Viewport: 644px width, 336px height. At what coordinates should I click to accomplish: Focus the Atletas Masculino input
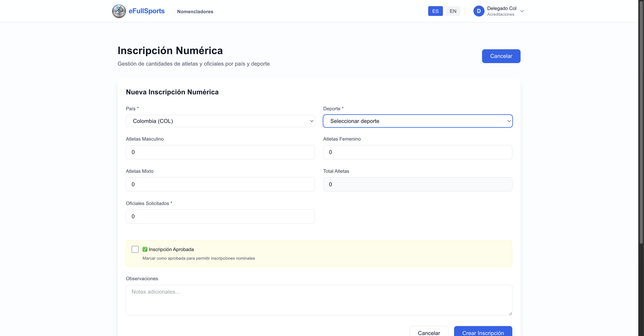tap(220, 152)
